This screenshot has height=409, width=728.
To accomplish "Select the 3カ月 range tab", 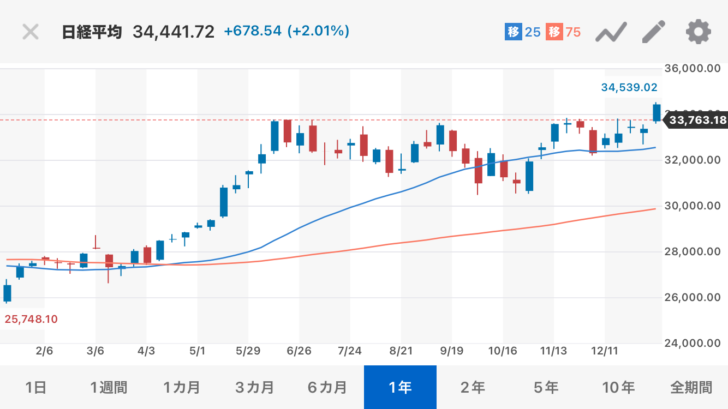I will click(254, 387).
